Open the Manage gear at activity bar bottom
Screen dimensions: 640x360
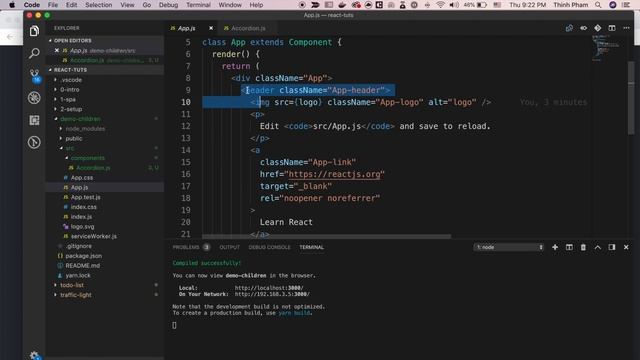(34, 355)
